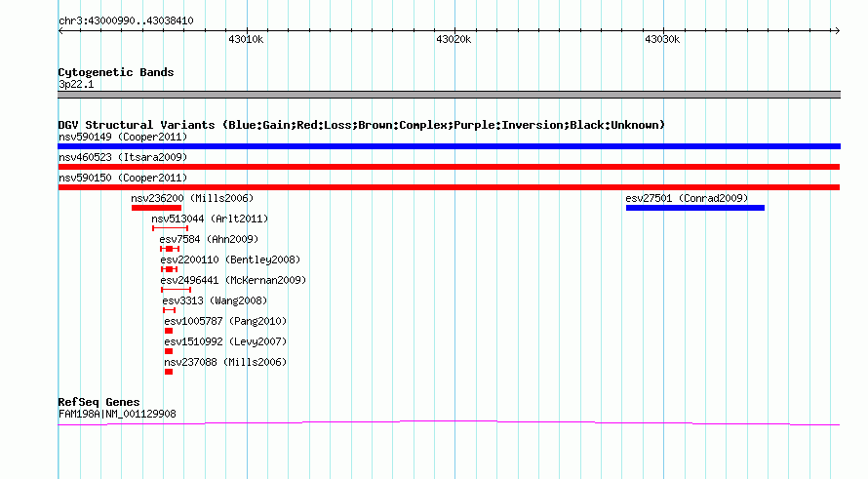Viewport: 868px width, 479px height.
Task: Select the nsv237088 red square glyph
Action: (169, 372)
